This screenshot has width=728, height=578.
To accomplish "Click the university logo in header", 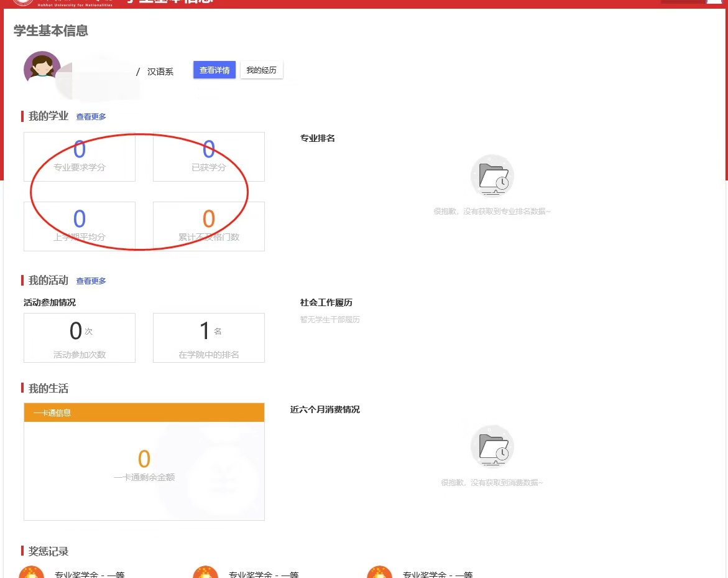I will pyautogui.click(x=24, y=2).
